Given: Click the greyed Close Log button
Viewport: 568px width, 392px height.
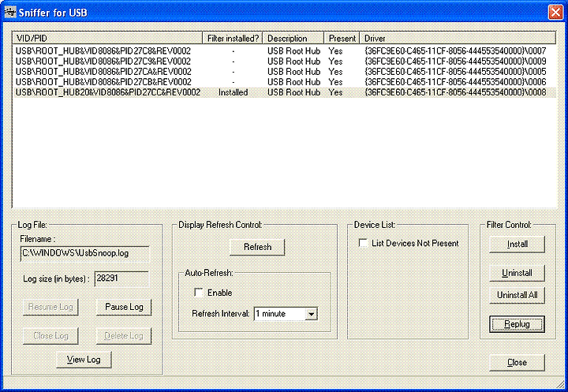Looking at the screenshot, I should coord(50,336).
